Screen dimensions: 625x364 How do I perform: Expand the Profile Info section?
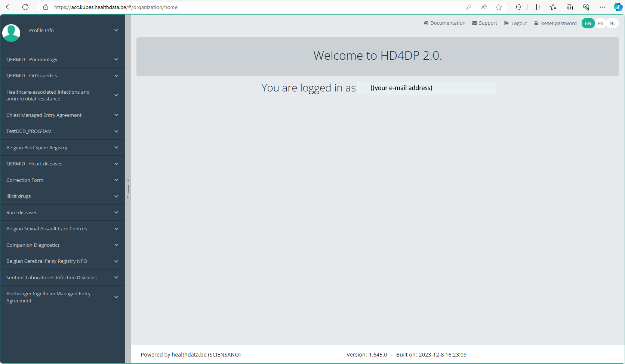point(116,30)
